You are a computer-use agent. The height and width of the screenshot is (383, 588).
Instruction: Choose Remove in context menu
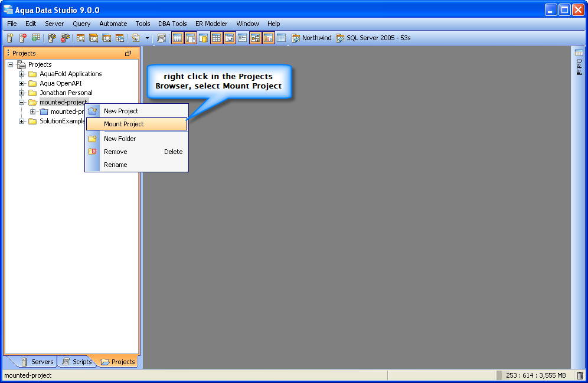tap(137, 152)
